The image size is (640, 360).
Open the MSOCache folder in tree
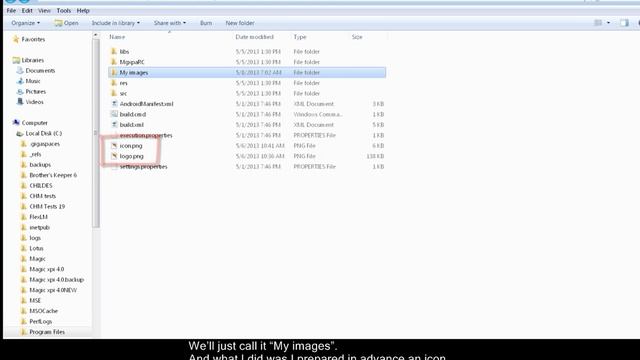pos(43,311)
